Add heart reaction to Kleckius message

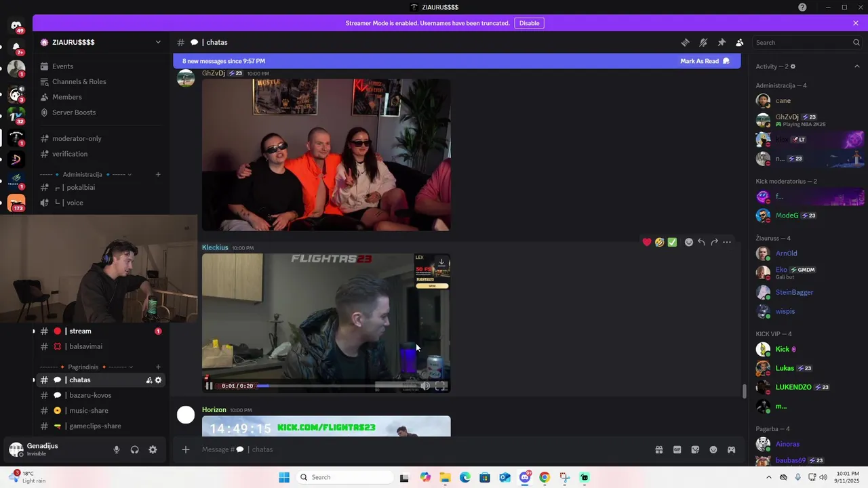tap(647, 242)
